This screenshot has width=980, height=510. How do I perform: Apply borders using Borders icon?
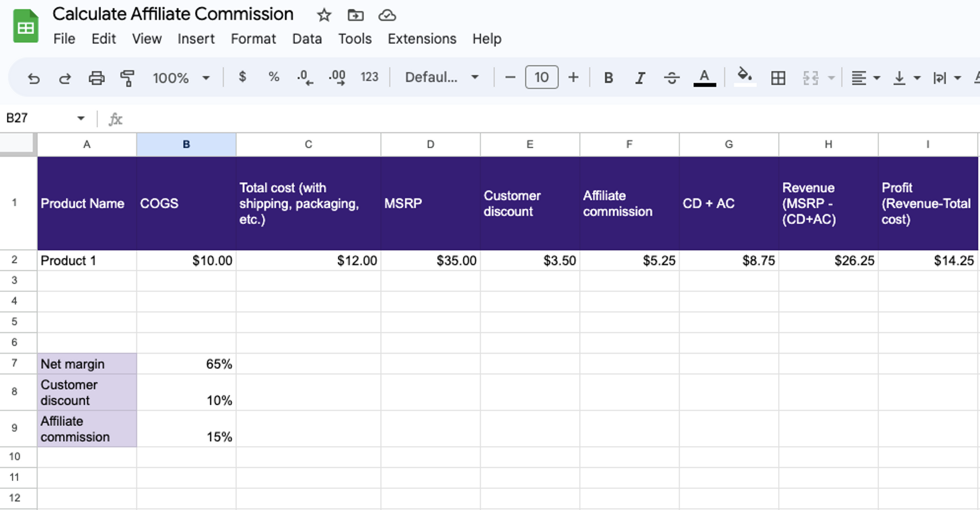point(778,77)
